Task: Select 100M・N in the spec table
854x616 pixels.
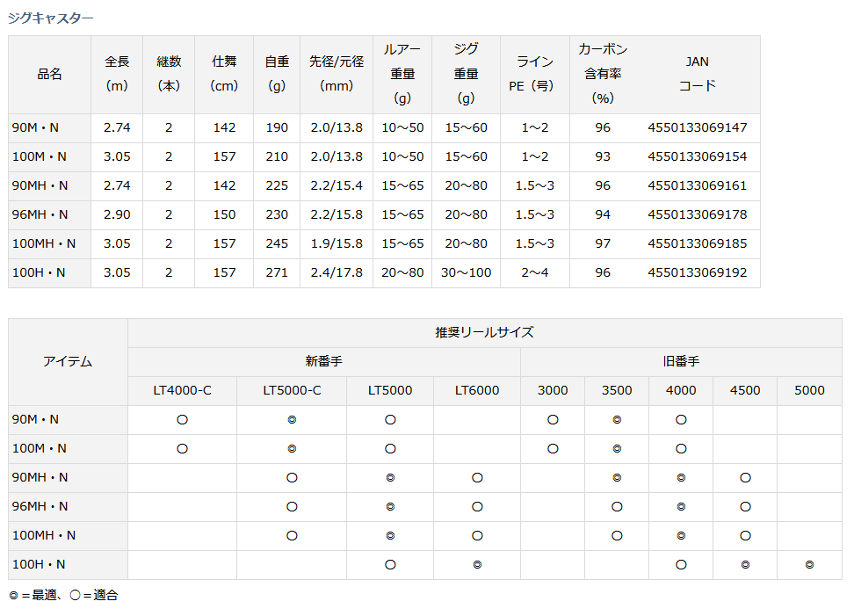Action: [x=40, y=156]
